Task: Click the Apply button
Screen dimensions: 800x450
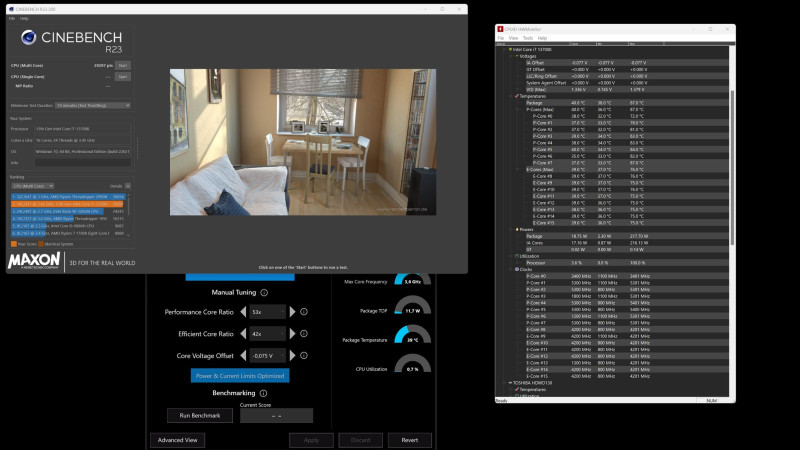Action: click(311, 440)
